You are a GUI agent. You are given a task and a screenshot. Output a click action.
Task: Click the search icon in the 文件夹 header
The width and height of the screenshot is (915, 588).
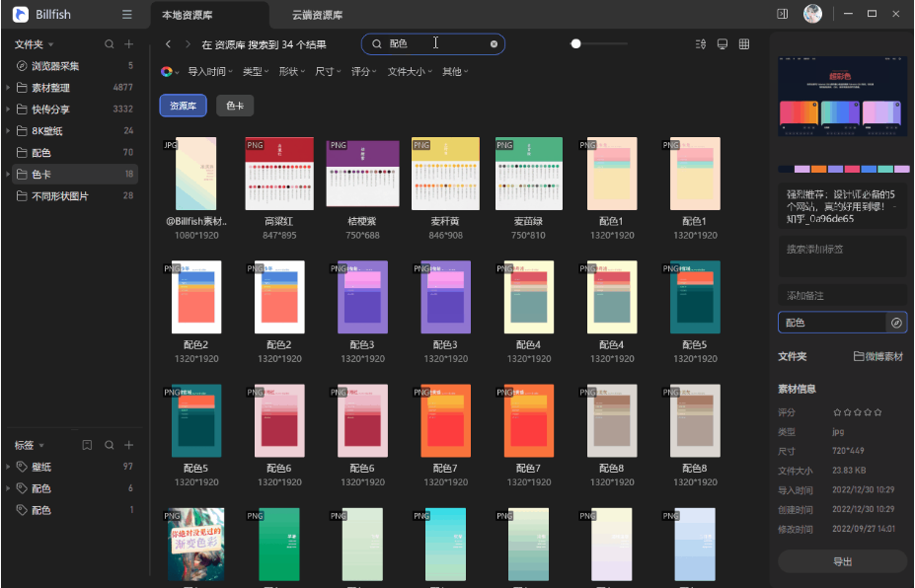pyautogui.click(x=110, y=44)
